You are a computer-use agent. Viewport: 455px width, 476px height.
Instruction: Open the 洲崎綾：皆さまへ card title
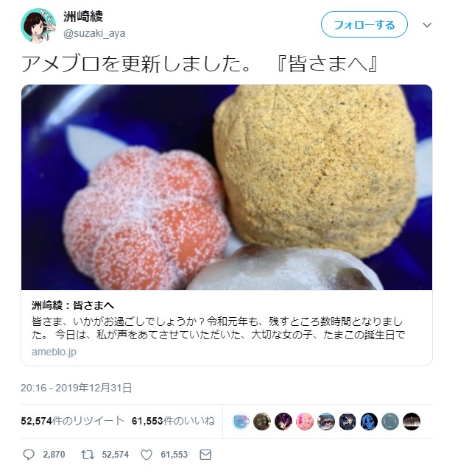[x=73, y=305]
